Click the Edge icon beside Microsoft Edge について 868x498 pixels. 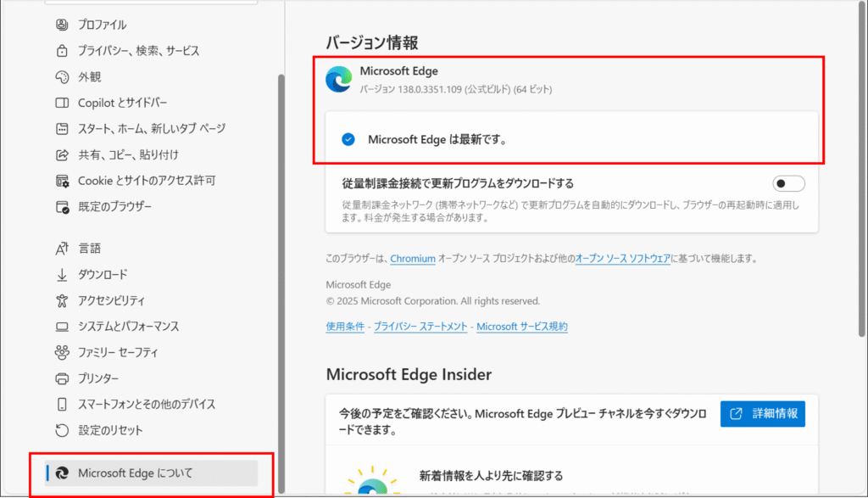tap(62, 473)
